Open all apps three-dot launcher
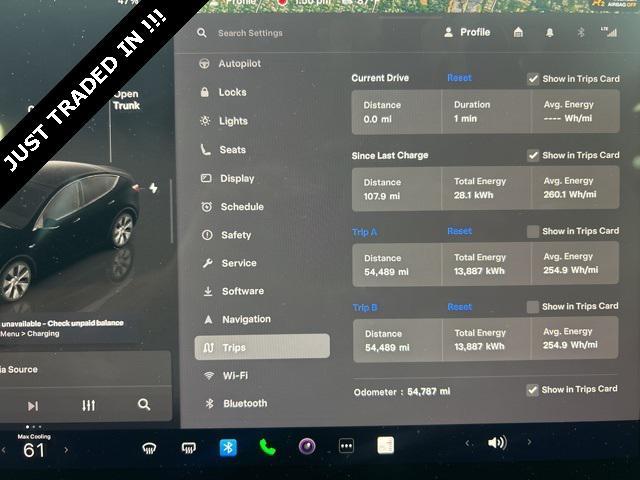This screenshot has width=640, height=480. click(347, 446)
